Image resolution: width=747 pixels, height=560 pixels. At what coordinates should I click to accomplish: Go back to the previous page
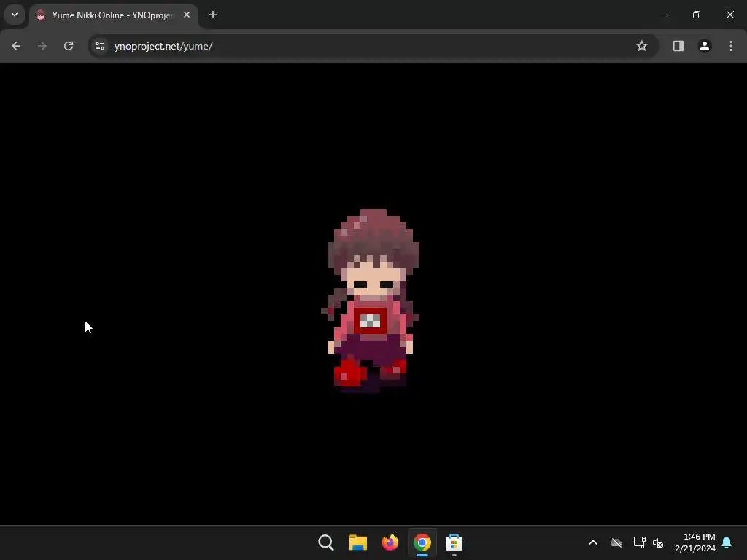pyautogui.click(x=16, y=46)
